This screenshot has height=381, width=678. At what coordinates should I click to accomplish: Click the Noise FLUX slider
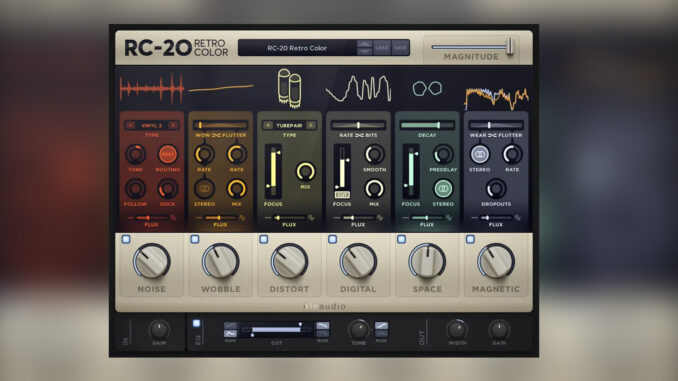pos(151,218)
